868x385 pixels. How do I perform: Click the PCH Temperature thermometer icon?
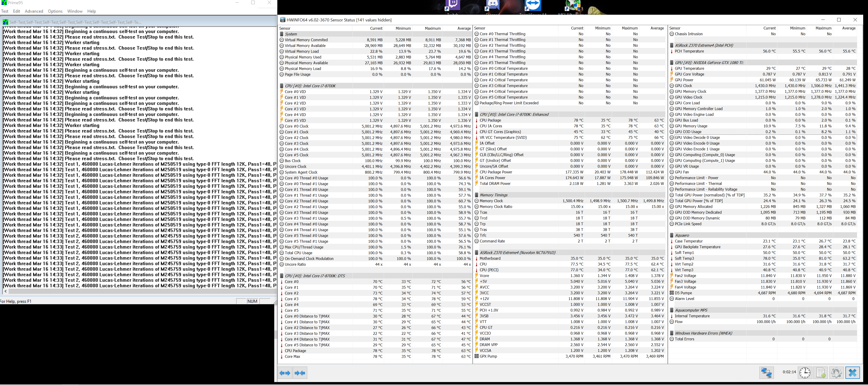pyautogui.click(x=671, y=51)
